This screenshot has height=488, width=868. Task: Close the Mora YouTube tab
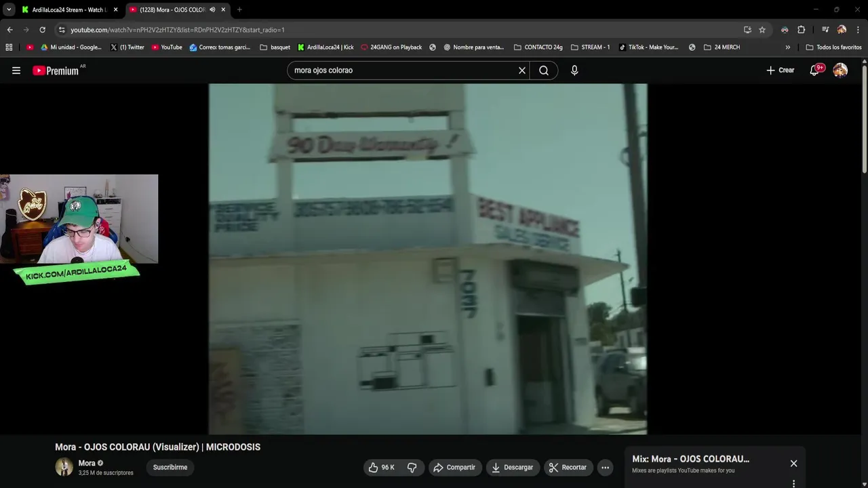coord(223,9)
